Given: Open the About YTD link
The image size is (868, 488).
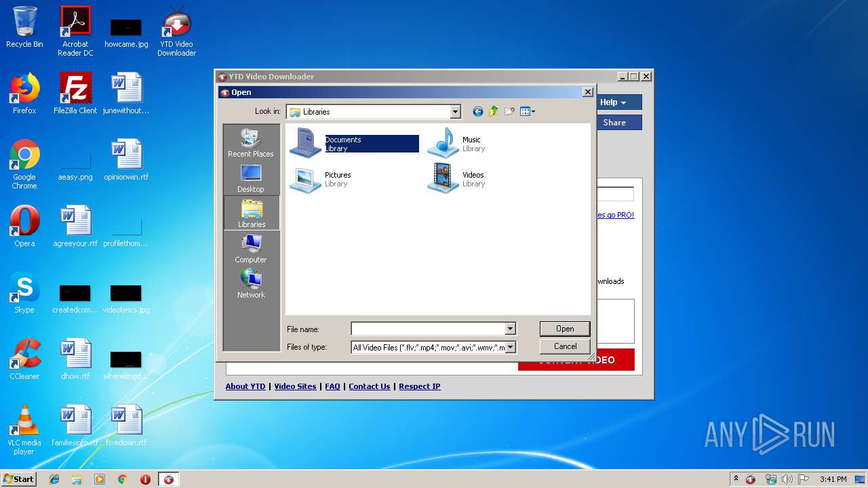Looking at the screenshot, I should [x=245, y=386].
